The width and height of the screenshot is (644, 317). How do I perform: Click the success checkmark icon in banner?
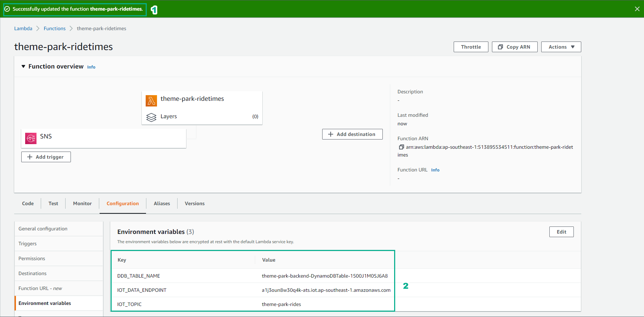[x=7, y=9]
